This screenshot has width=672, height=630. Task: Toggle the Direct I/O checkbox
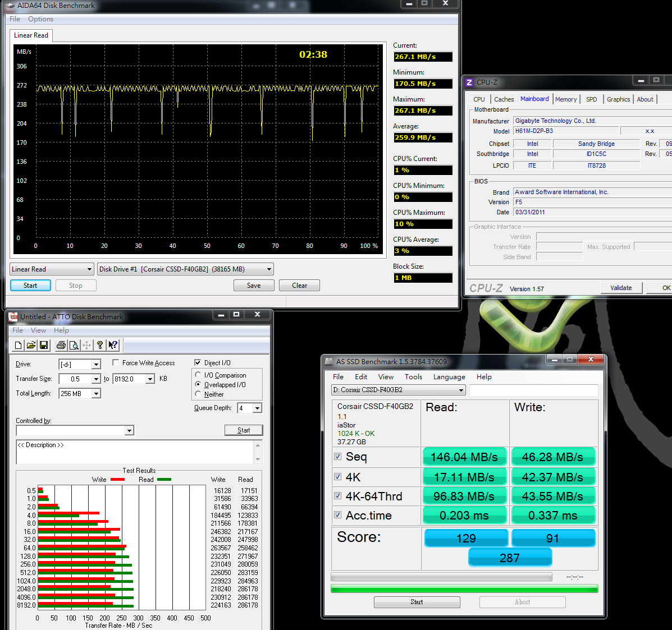(198, 362)
